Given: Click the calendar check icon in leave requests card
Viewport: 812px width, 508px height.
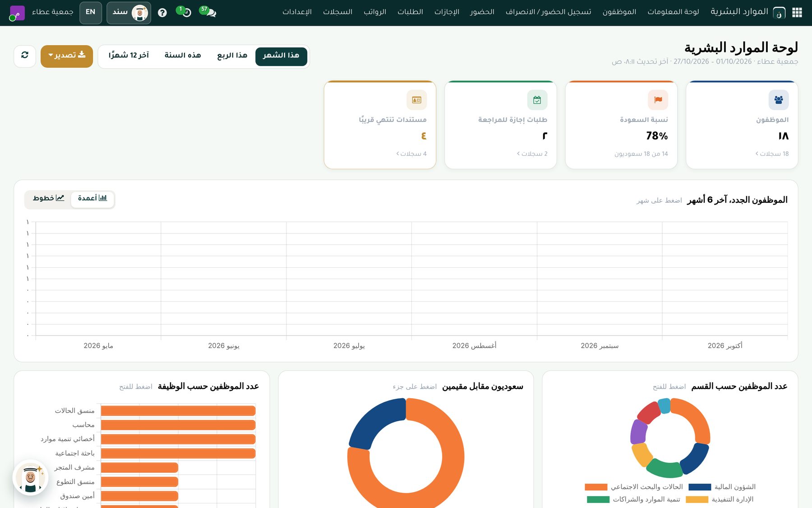Looking at the screenshot, I should pyautogui.click(x=537, y=100).
